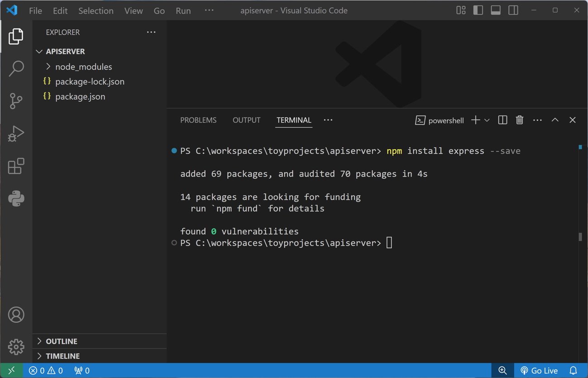Open terminal more actions menu

[x=537, y=120]
